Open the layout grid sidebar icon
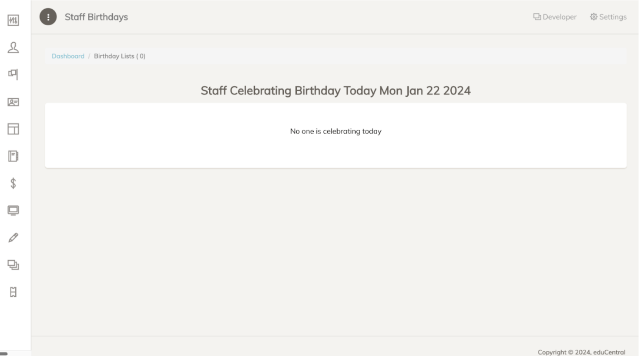The height and width of the screenshot is (356, 644). point(13,129)
